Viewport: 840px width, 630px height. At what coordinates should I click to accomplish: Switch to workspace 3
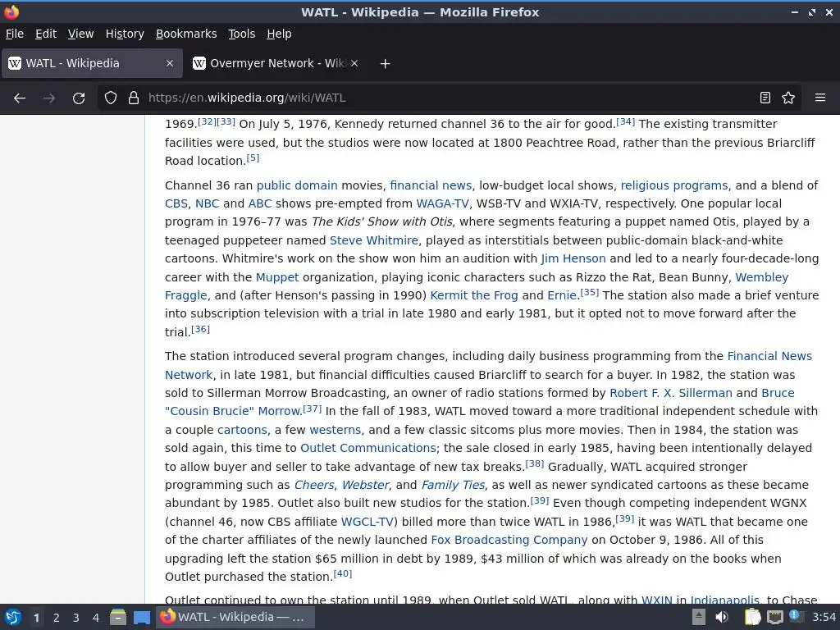pyautogui.click(x=75, y=618)
